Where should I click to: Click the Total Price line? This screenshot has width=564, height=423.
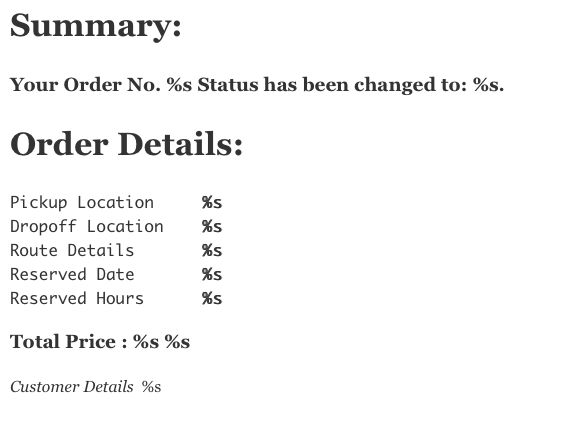pyautogui.click(x=100, y=342)
